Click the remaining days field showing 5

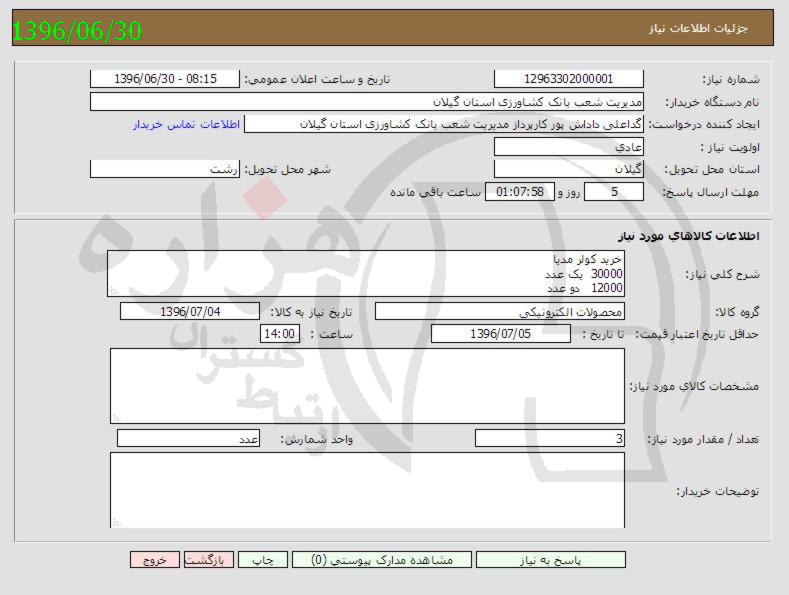(613, 192)
